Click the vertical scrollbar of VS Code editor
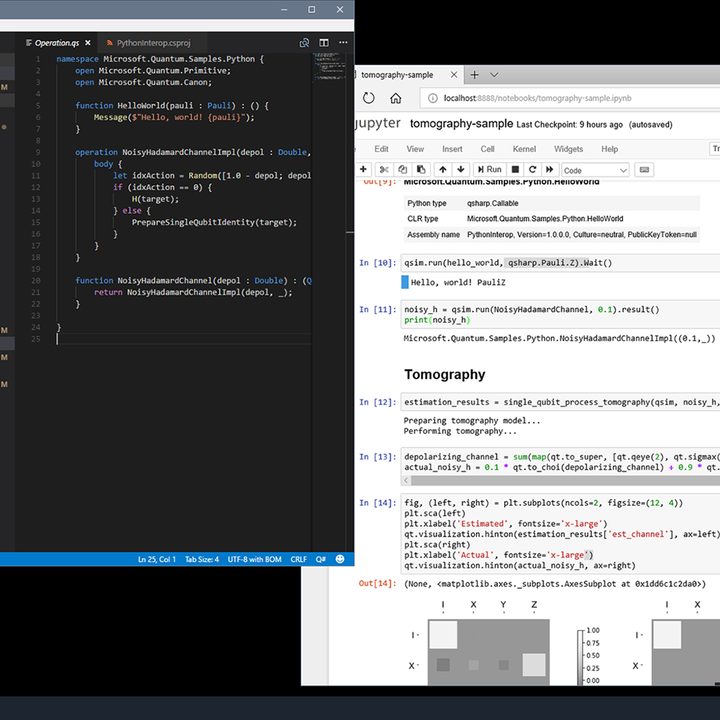 click(350, 301)
